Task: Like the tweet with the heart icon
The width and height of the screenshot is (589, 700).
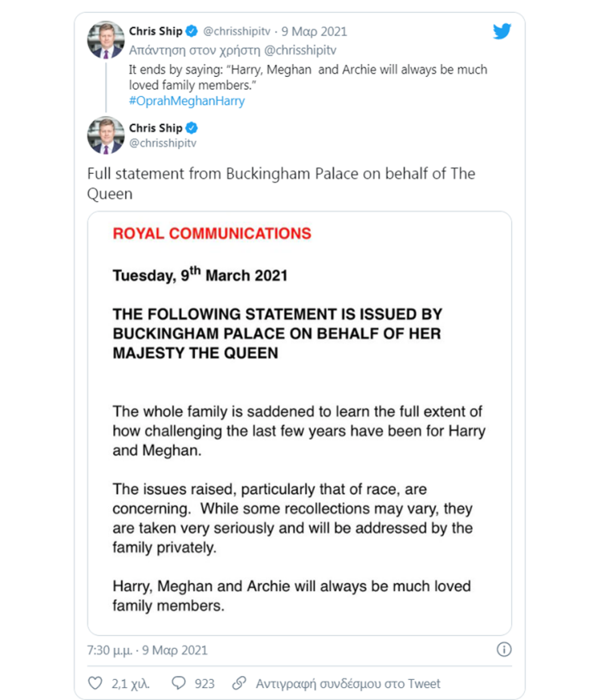Action: coord(95,683)
